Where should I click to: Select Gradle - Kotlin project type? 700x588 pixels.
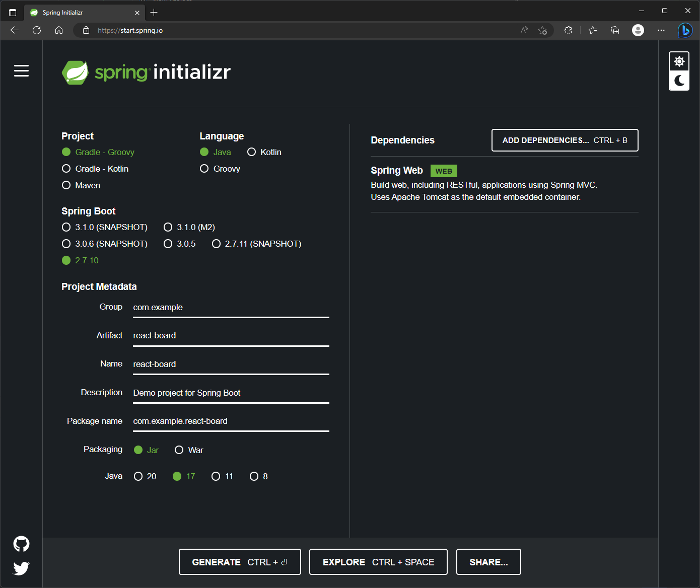(x=95, y=169)
